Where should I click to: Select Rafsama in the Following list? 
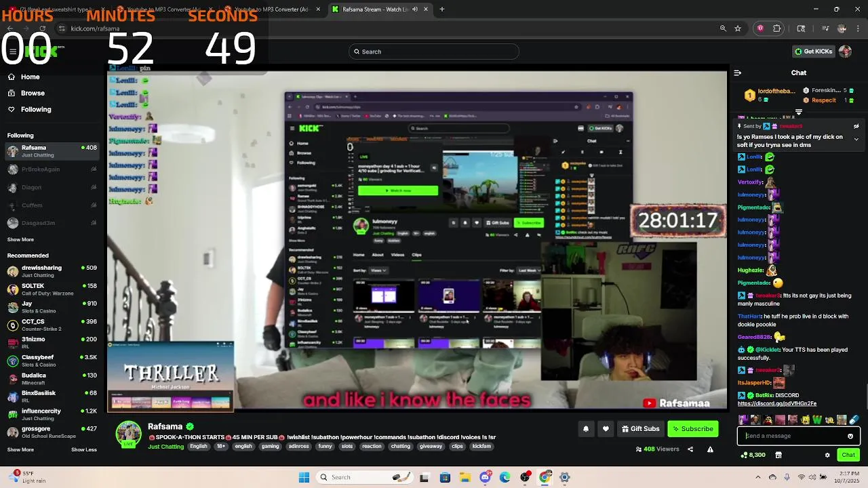tap(52, 151)
